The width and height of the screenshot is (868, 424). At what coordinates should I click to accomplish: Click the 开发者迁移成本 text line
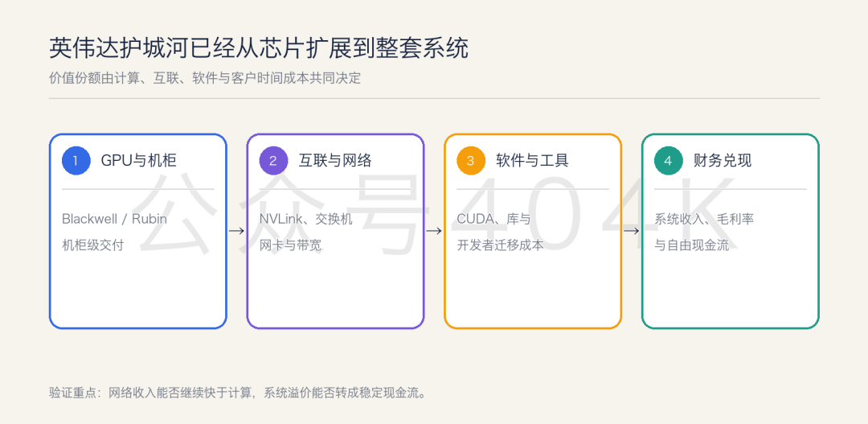[x=500, y=245]
